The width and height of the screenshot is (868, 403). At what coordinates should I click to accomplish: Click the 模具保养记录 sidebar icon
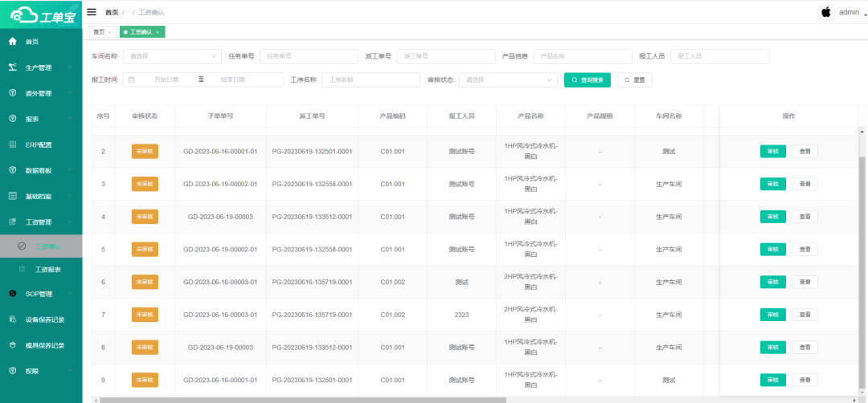12,345
